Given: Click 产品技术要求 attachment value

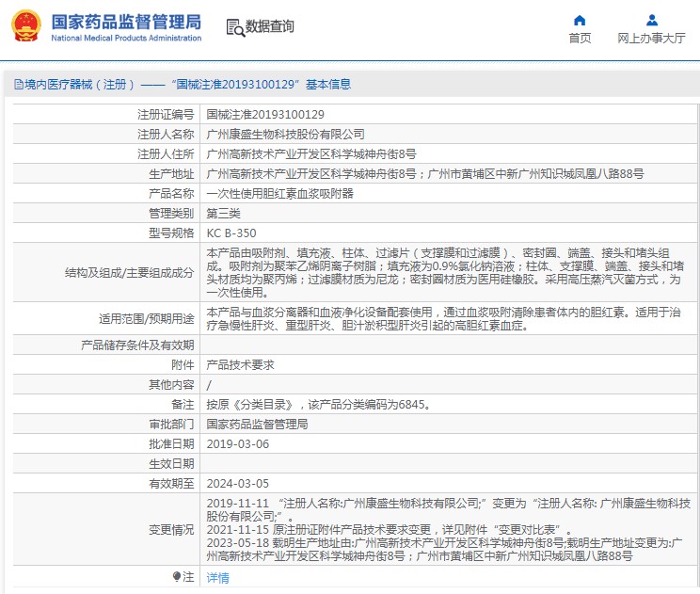Looking at the screenshot, I should [x=240, y=365].
